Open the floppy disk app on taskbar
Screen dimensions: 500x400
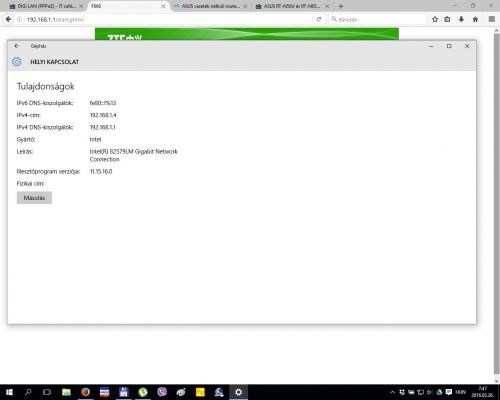(x=124, y=392)
